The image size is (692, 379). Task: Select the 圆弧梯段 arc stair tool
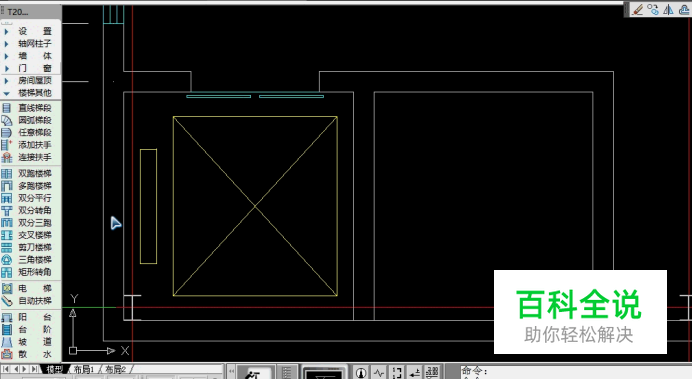coord(27,120)
